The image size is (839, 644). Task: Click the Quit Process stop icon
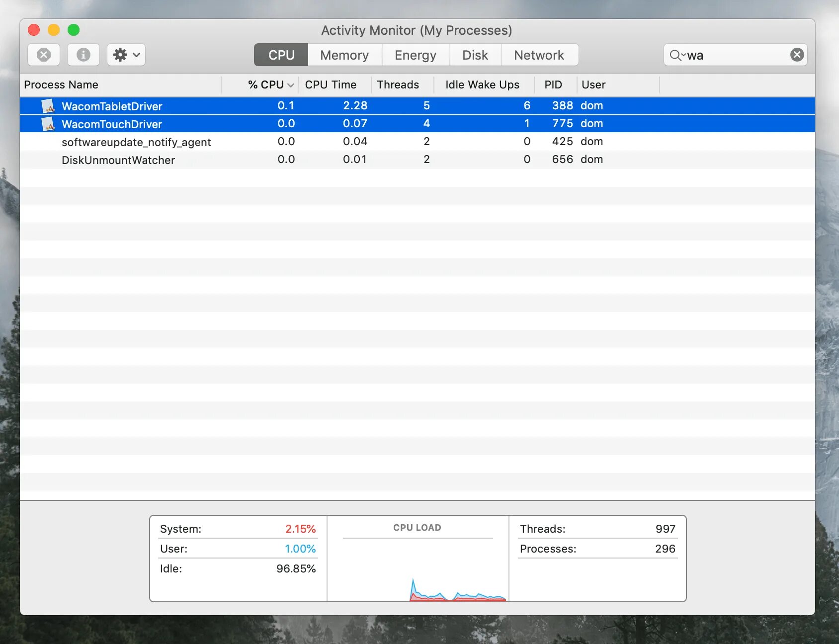pos(44,55)
